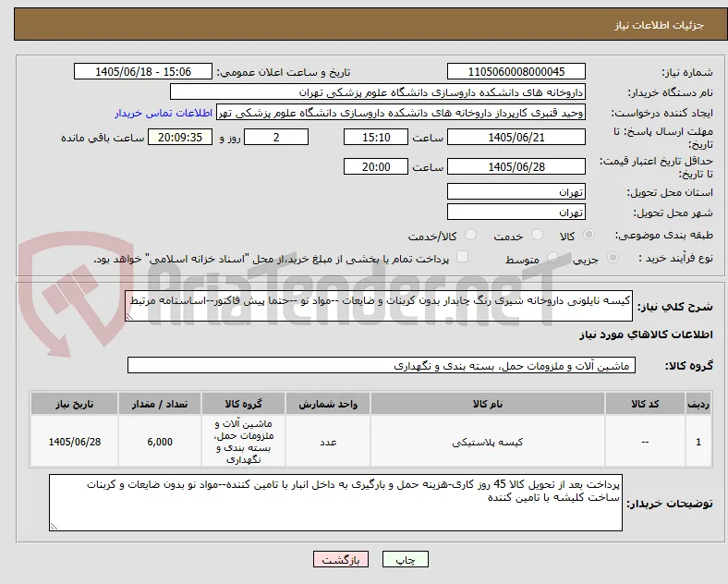Click the deadline time 15:10 field

tap(376, 137)
